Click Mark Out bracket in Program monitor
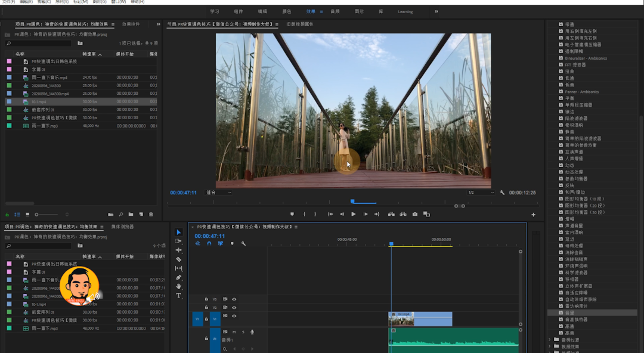This screenshot has height=353, width=644. point(315,214)
